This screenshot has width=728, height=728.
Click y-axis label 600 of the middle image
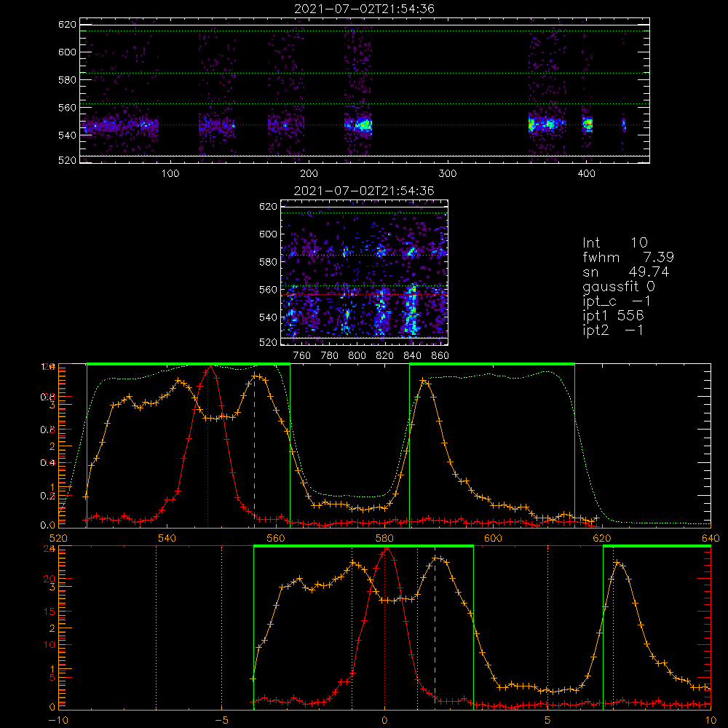click(x=268, y=234)
